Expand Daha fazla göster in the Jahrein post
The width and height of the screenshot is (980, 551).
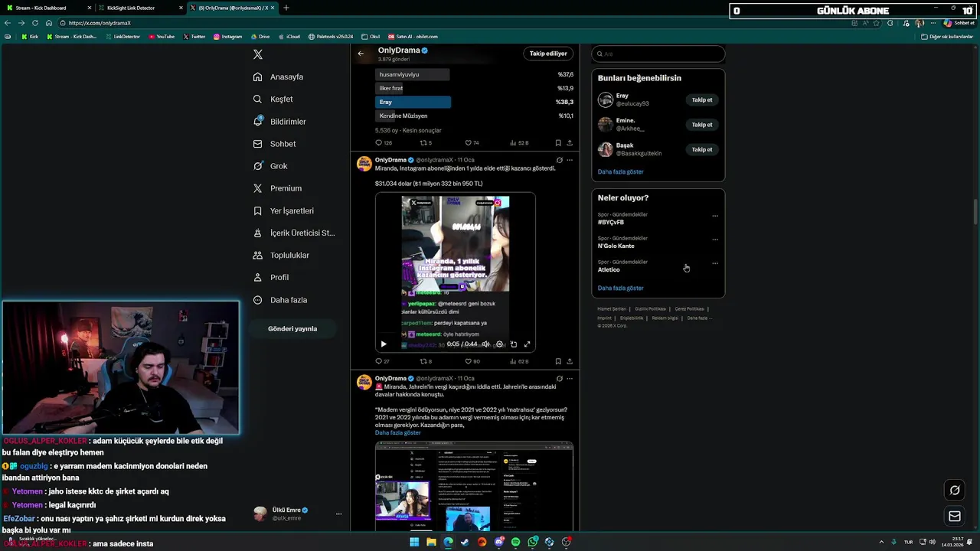397,432
